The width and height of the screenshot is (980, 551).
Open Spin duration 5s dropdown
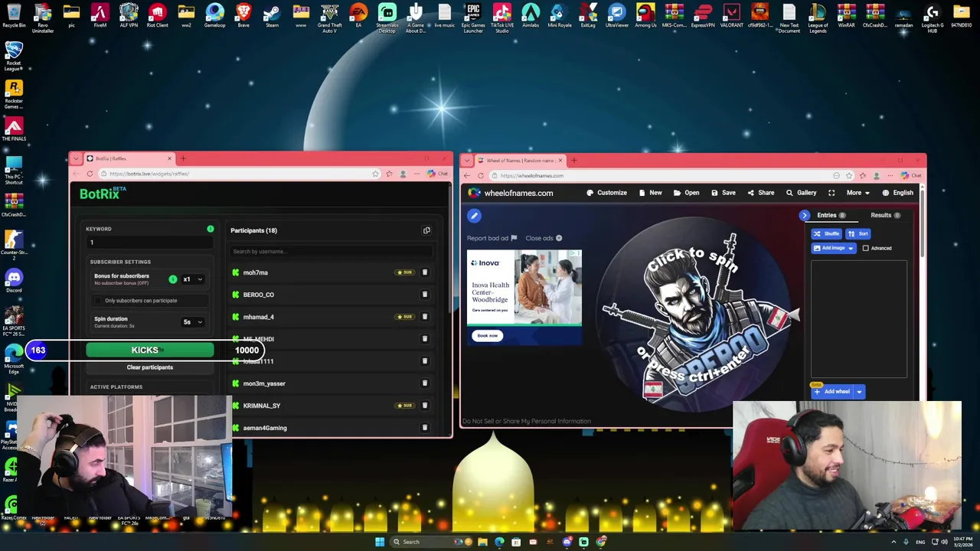192,322
